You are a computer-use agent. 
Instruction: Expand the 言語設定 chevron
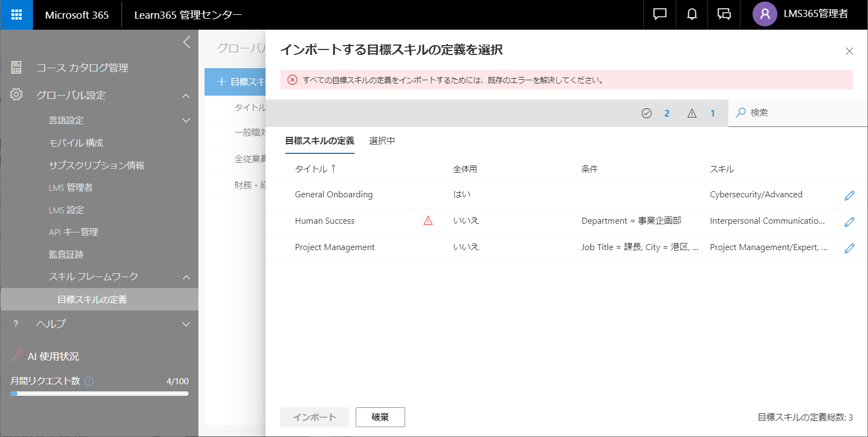(186, 120)
